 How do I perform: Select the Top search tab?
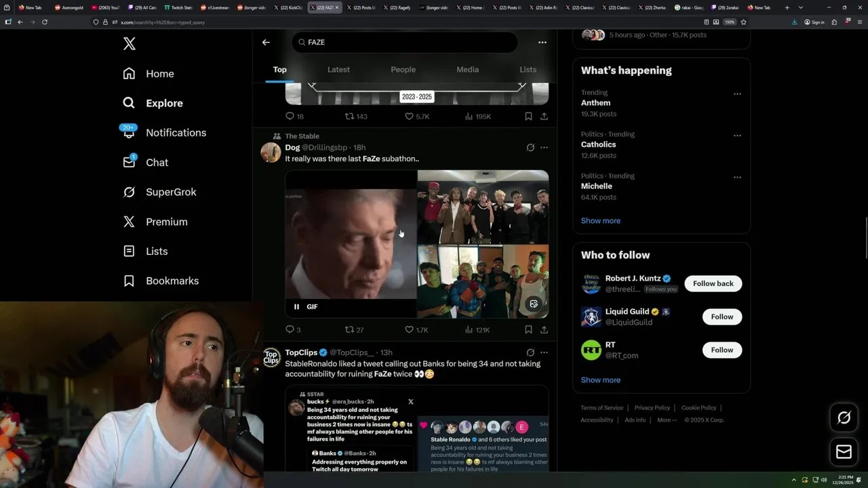coord(279,70)
